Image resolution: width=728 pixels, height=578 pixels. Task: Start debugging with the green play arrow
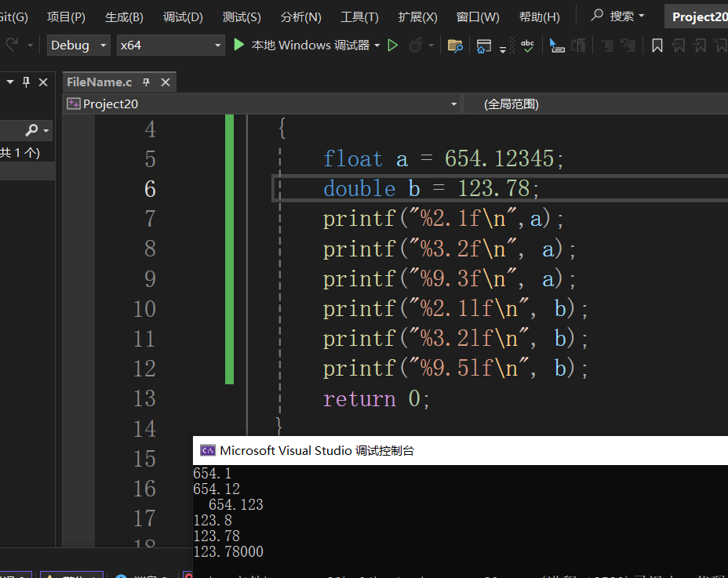point(239,45)
